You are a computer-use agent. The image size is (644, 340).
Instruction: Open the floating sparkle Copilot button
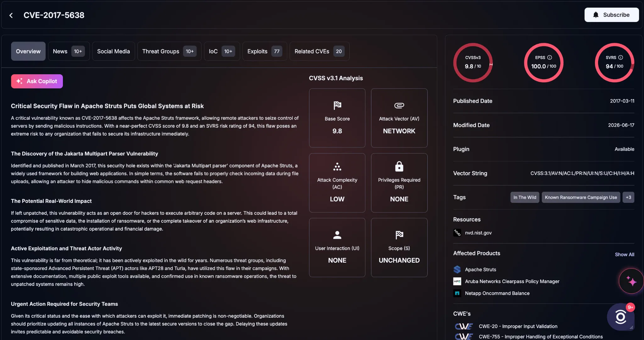pos(631,281)
